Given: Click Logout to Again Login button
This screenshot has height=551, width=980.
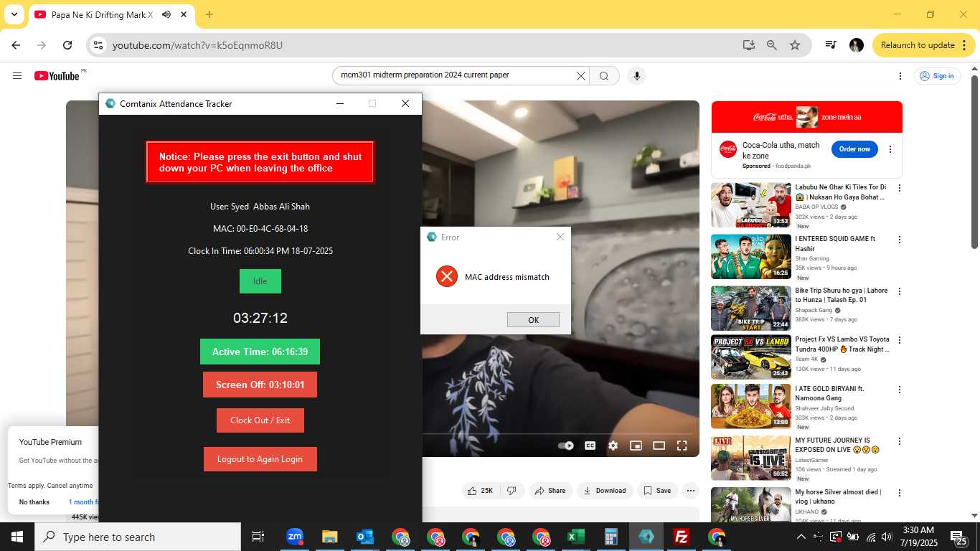Looking at the screenshot, I should point(260,459).
